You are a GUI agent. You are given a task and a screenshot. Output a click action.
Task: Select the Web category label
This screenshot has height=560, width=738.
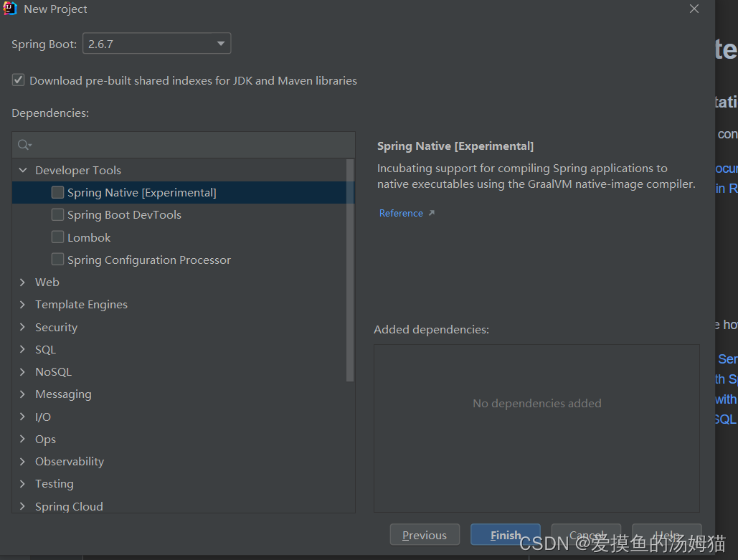click(x=47, y=282)
